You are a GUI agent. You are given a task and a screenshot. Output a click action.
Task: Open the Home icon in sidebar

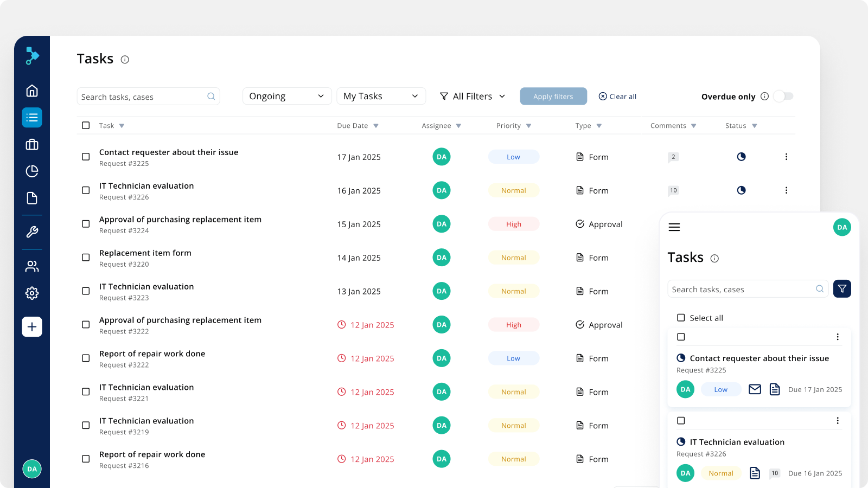[32, 91]
